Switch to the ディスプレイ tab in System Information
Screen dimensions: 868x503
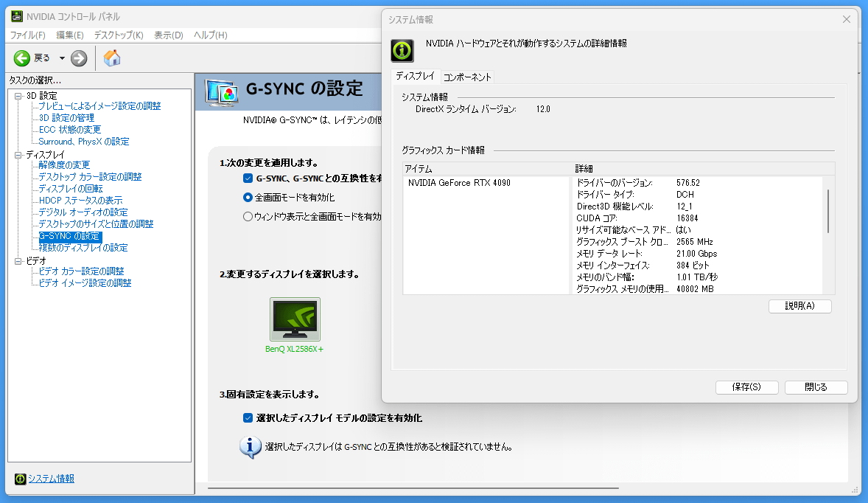coord(415,77)
